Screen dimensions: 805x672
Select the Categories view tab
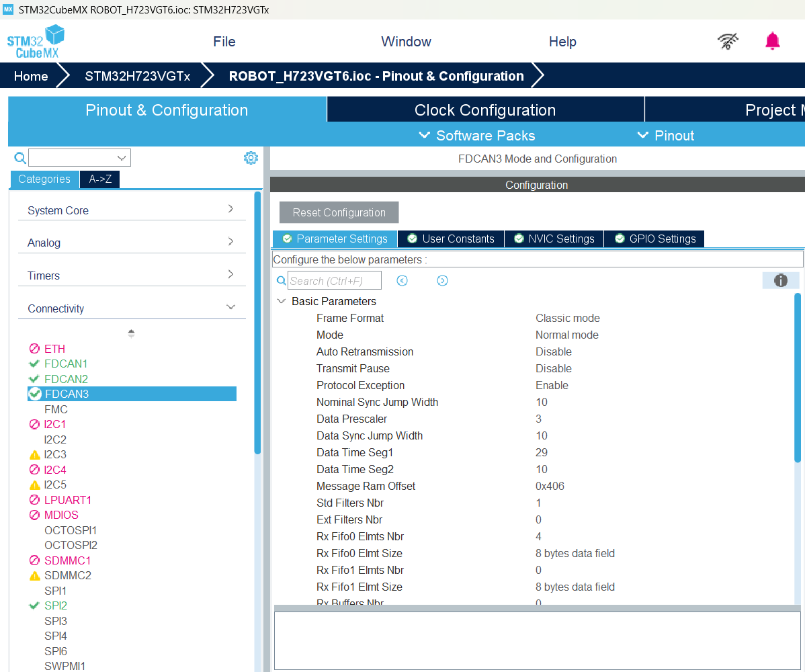pos(44,179)
